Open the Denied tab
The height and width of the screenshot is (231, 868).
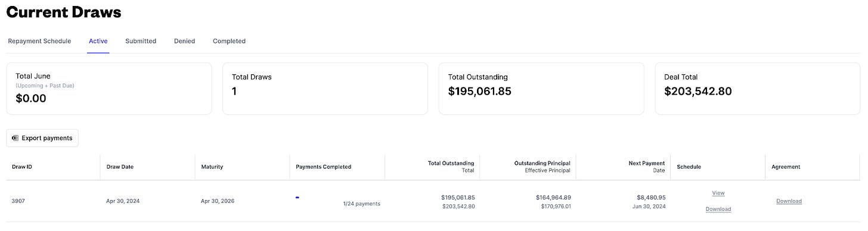[184, 41]
